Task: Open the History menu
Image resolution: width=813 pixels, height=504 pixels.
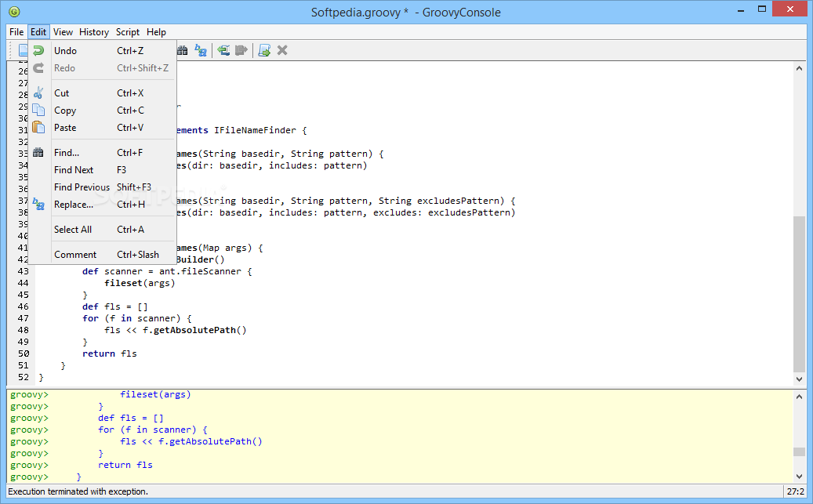Action: pyautogui.click(x=94, y=32)
